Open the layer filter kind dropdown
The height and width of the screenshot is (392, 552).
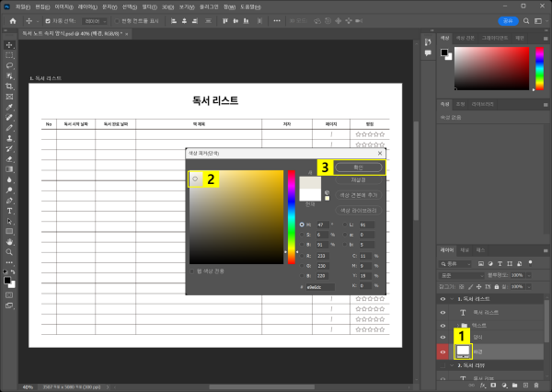[455, 263]
